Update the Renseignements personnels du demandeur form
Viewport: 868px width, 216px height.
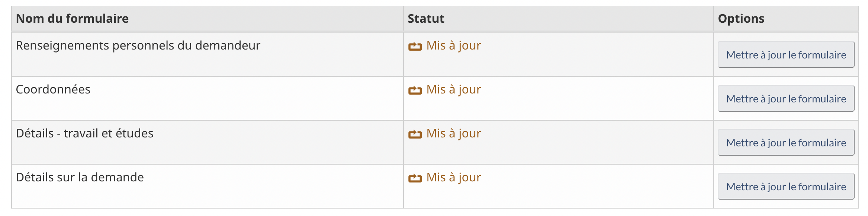[x=786, y=55]
